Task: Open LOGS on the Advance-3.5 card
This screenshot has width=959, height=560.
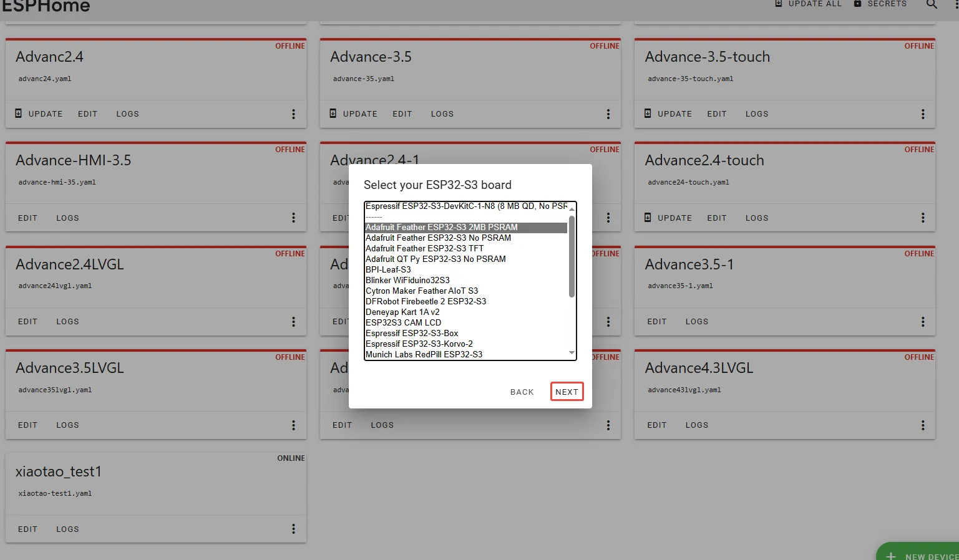Action: tap(442, 114)
